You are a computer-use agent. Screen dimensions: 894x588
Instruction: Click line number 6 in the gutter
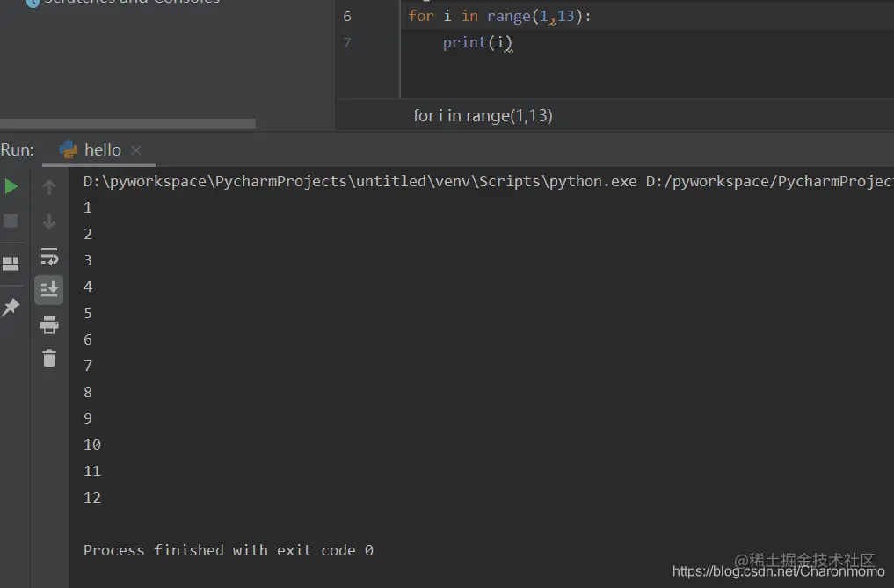pos(347,17)
